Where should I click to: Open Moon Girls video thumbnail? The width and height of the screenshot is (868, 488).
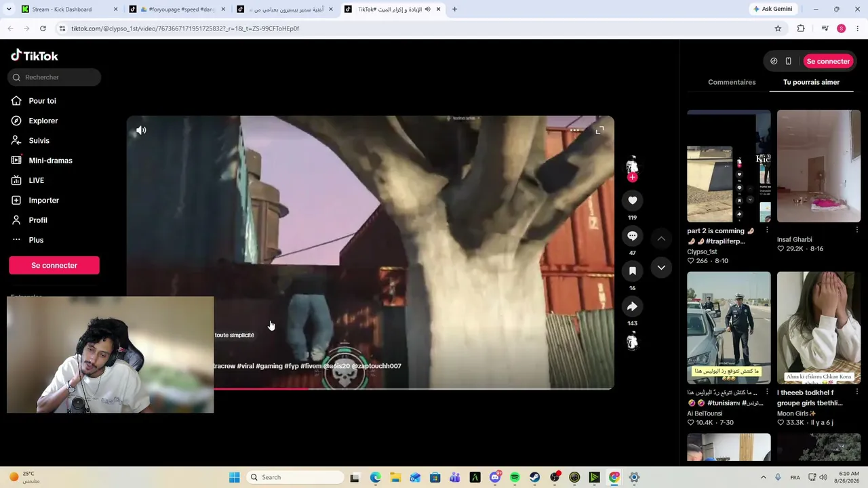point(818,328)
